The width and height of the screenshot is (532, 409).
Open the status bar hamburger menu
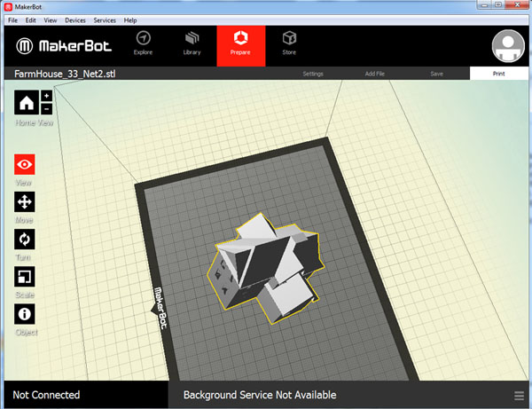click(x=519, y=396)
